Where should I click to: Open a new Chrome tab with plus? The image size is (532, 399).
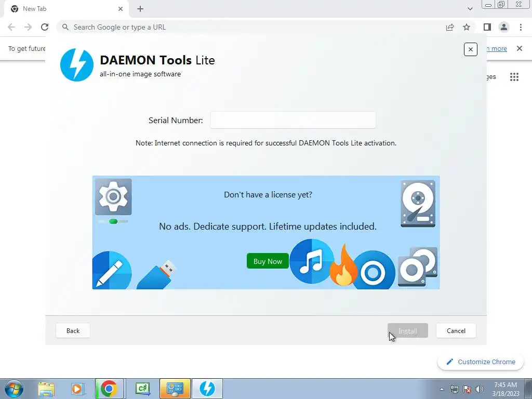pos(140,9)
